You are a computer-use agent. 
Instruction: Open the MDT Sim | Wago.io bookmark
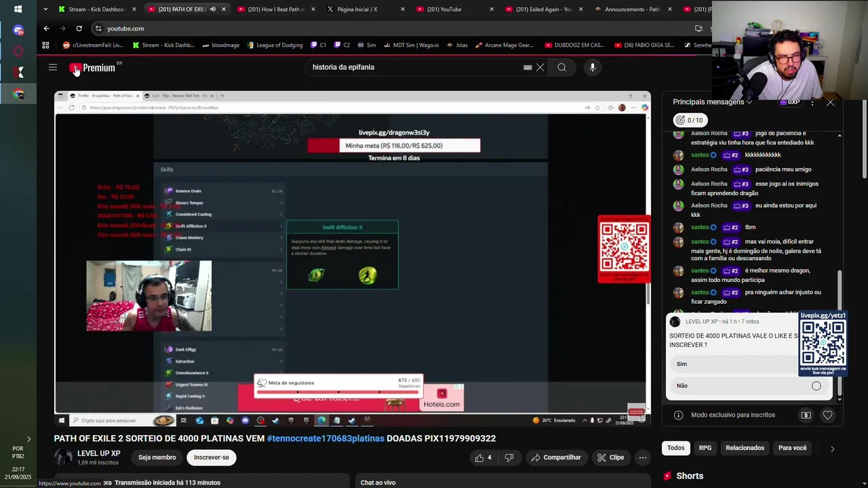pyautogui.click(x=410, y=45)
